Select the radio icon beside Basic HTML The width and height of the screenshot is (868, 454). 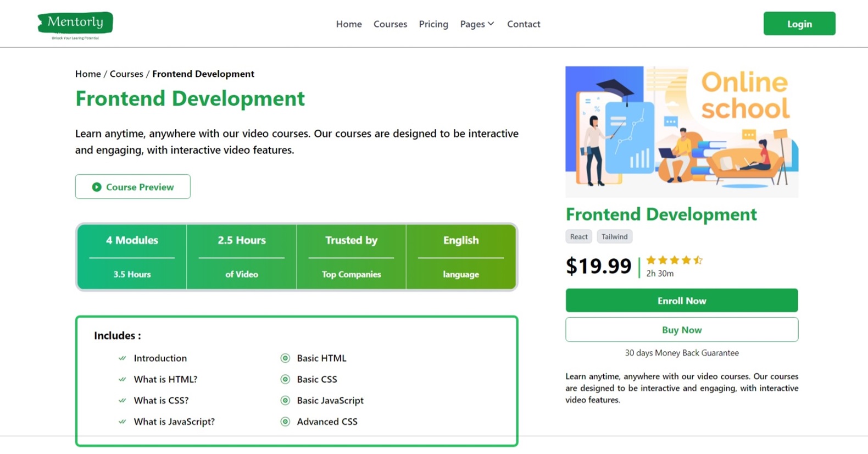285,358
